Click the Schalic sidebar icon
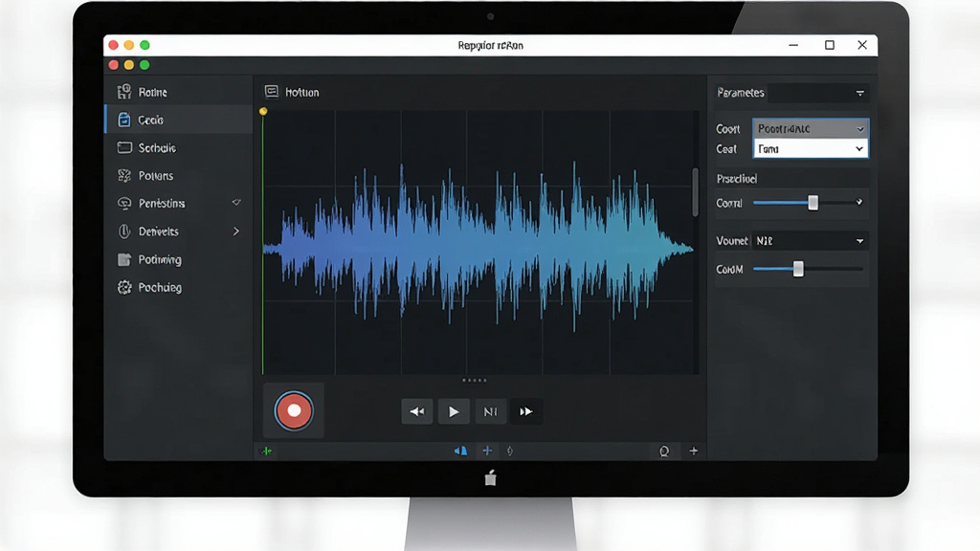This screenshot has height=551, width=980. [124, 147]
